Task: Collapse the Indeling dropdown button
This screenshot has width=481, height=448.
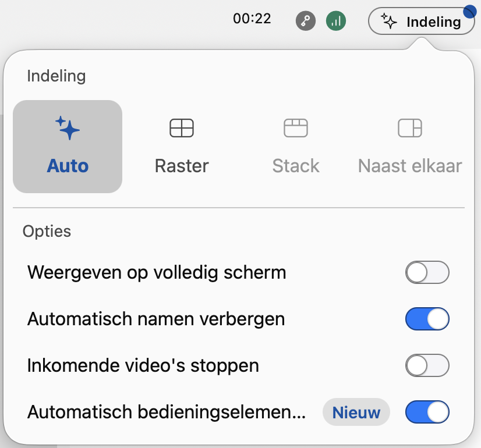Action: pyautogui.click(x=422, y=21)
